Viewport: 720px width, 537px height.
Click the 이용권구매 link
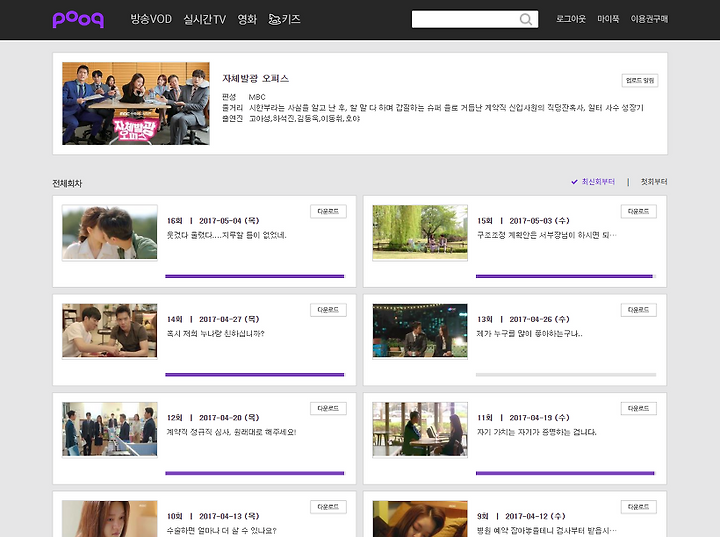click(x=649, y=19)
